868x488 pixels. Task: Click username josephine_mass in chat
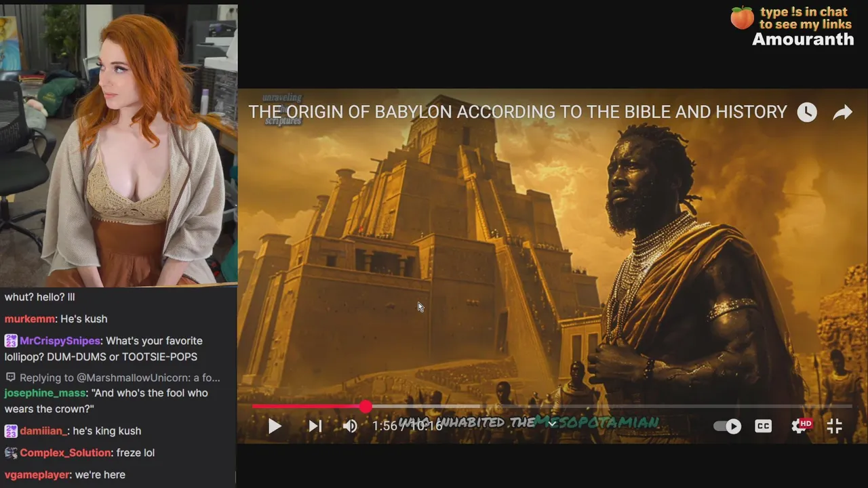(x=45, y=393)
